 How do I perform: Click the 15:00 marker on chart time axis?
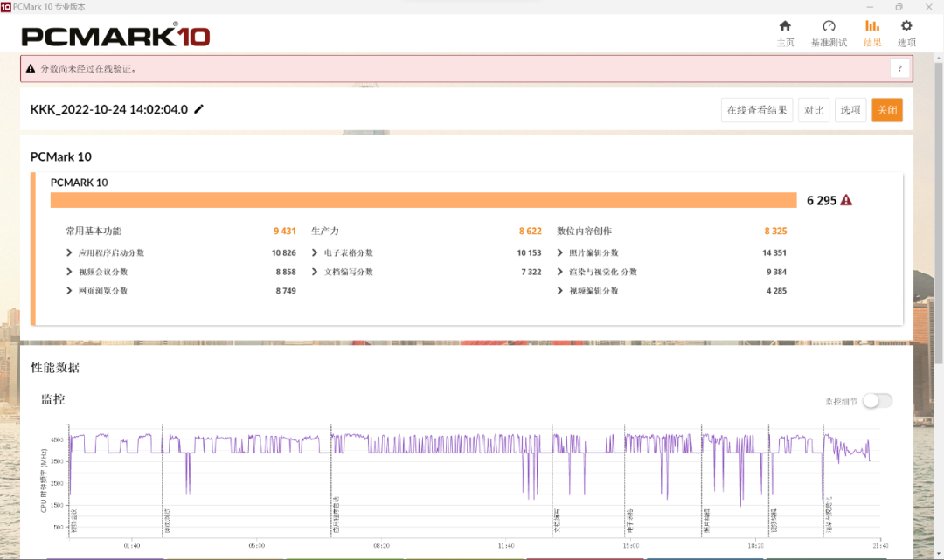coord(631,545)
